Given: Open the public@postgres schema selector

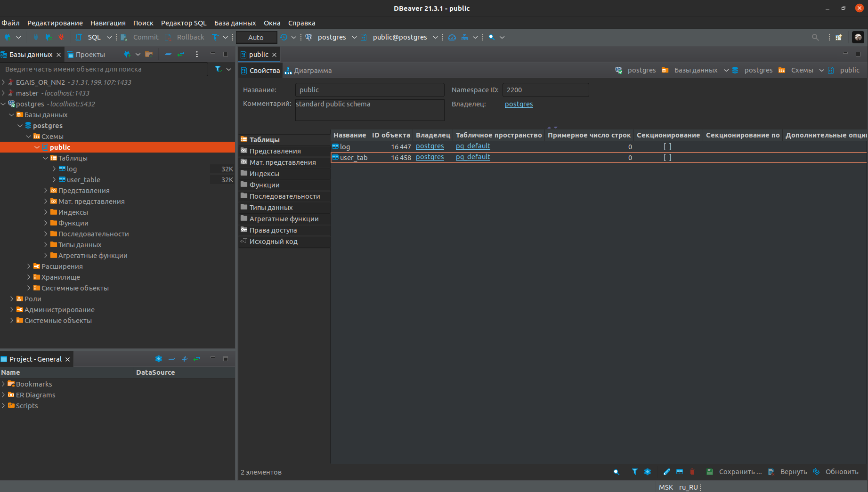Looking at the screenshot, I should [399, 37].
